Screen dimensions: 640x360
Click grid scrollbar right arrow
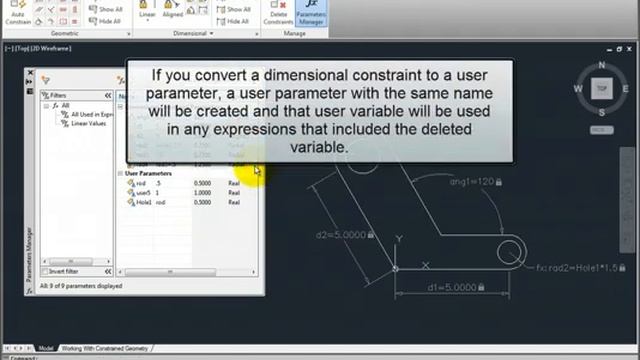click(x=253, y=271)
